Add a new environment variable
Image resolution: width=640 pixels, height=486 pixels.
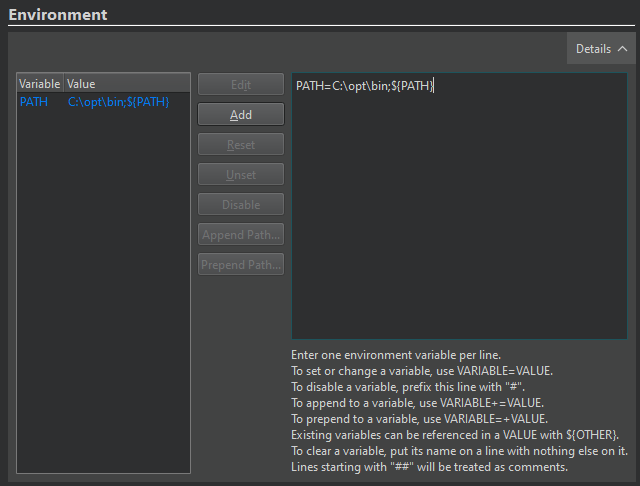pos(241,115)
